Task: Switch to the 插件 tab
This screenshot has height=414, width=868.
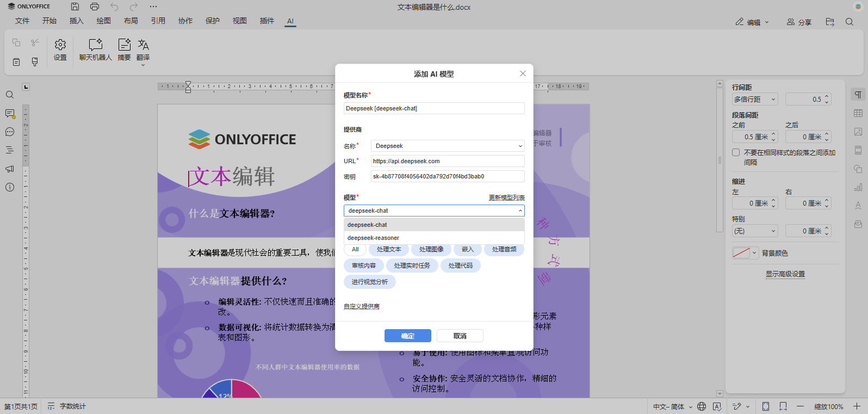Action: 267,21
